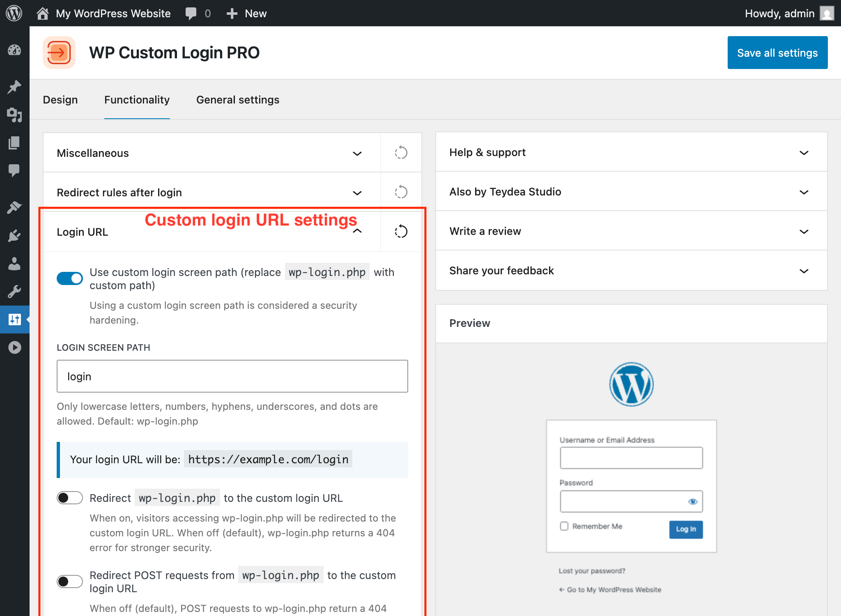This screenshot has height=616, width=841.
Task: Switch to the Design tab
Action: point(60,100)
